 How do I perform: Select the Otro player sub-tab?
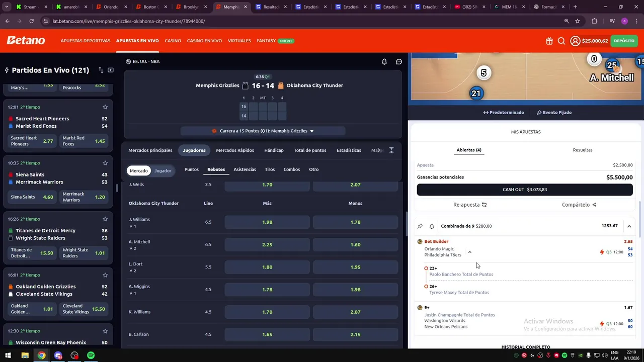[314, 169]
